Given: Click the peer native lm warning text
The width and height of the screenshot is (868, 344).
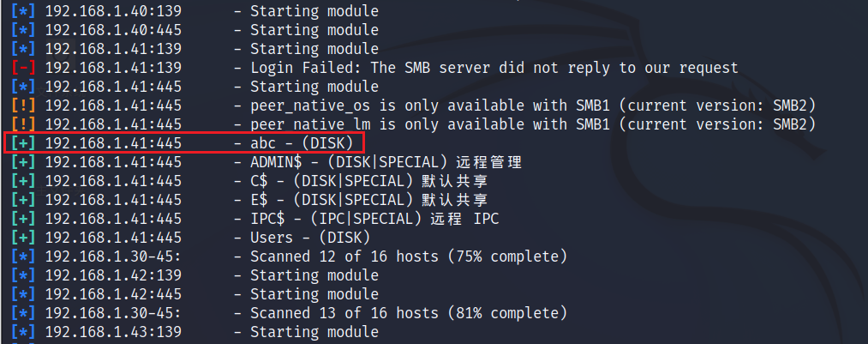Looking at the screenshot, I should click(533, 124).
